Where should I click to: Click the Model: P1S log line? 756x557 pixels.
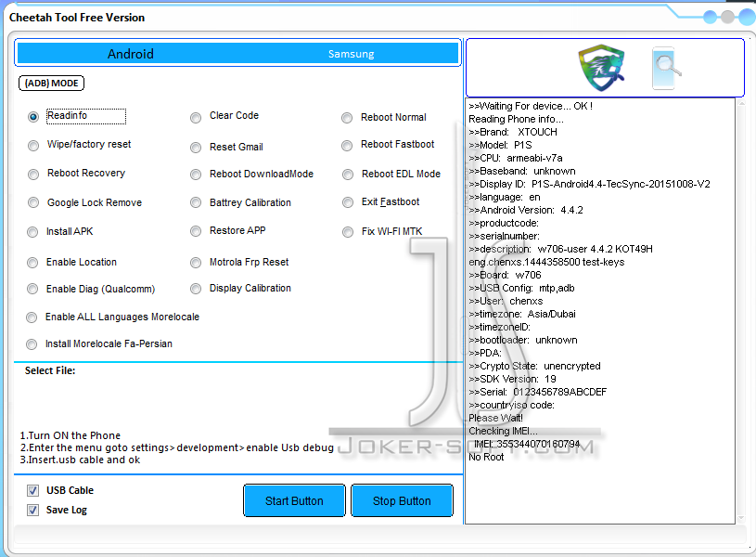[x=501, y=145]
